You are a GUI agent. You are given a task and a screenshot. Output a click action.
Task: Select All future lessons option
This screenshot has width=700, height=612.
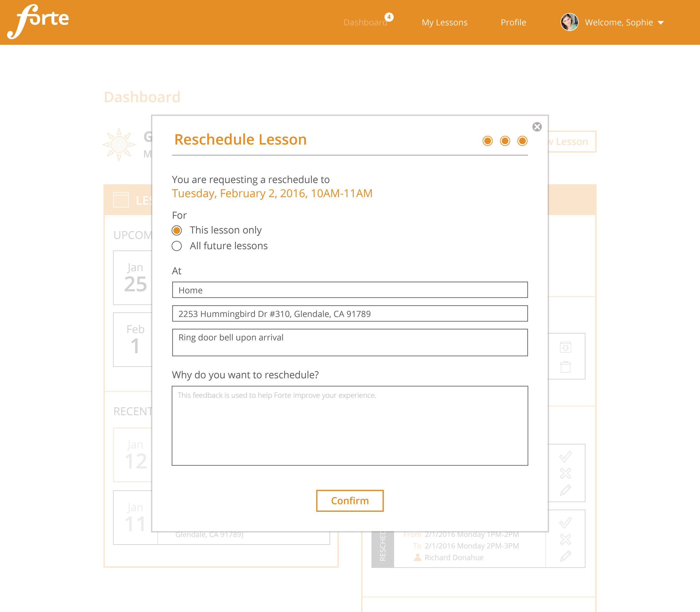click(177, 246)
